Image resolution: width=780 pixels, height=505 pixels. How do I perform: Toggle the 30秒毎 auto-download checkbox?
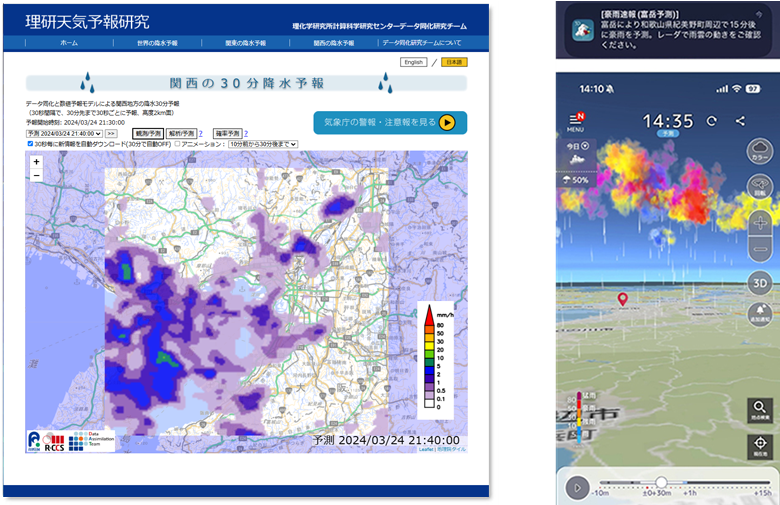coord(30,144)
